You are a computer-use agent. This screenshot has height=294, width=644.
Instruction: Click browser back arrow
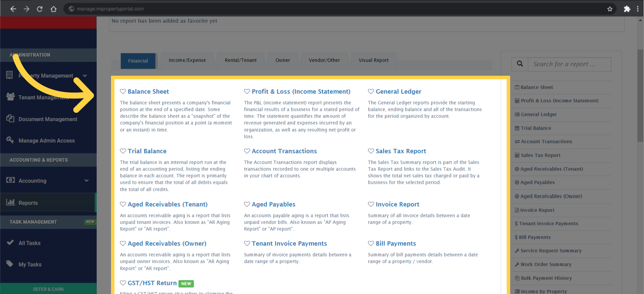13,9
